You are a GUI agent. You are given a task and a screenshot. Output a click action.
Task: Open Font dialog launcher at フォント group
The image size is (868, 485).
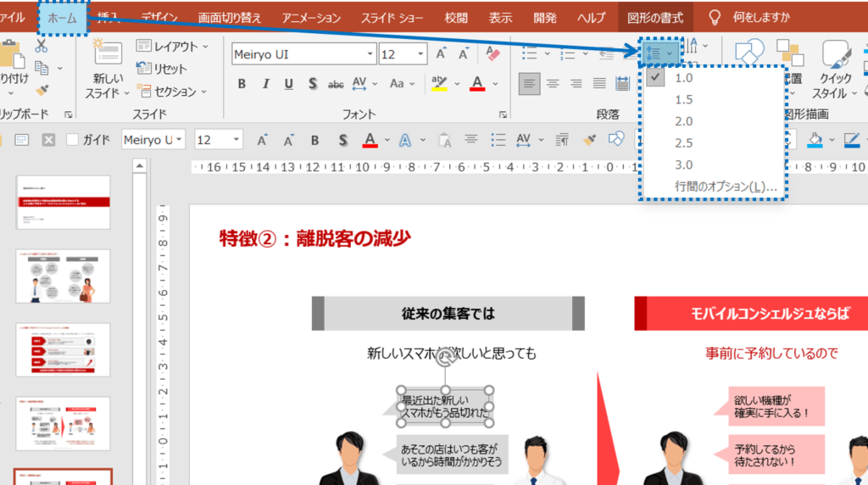pos(503,114)
